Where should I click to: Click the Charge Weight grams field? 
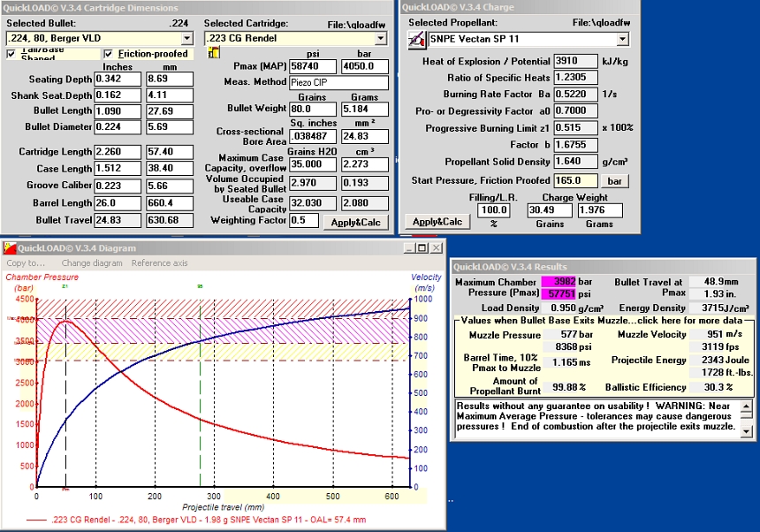click(x=600, y=210)
